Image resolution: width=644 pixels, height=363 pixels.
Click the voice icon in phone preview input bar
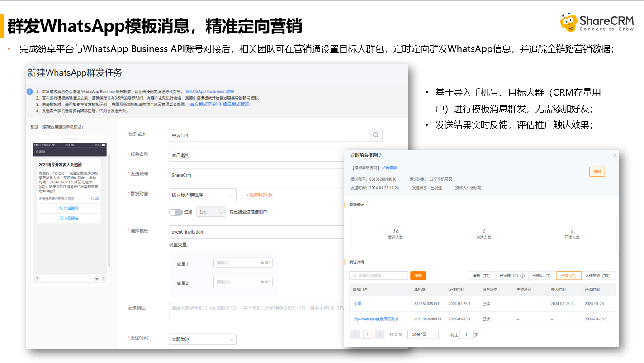click(37, 278)
